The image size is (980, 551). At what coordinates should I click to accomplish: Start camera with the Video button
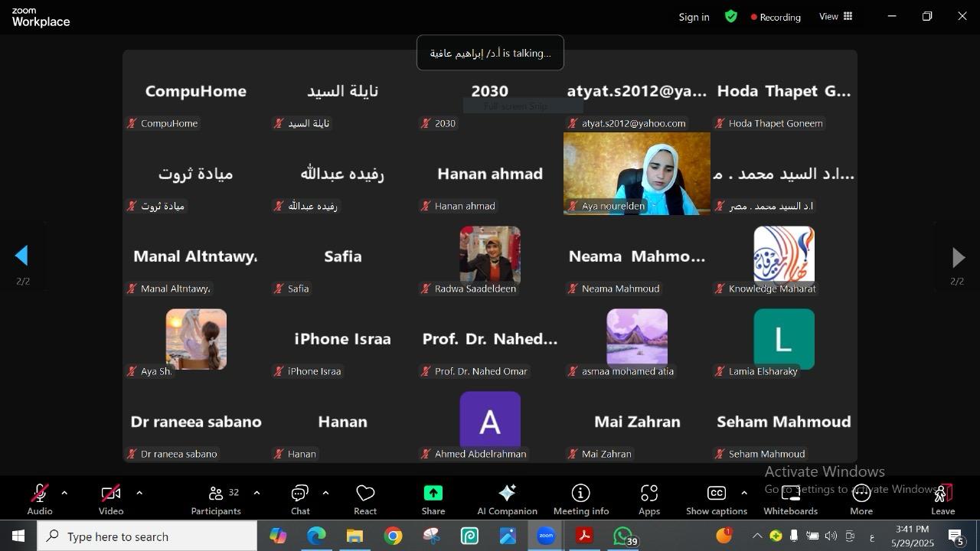coord(111,499)
